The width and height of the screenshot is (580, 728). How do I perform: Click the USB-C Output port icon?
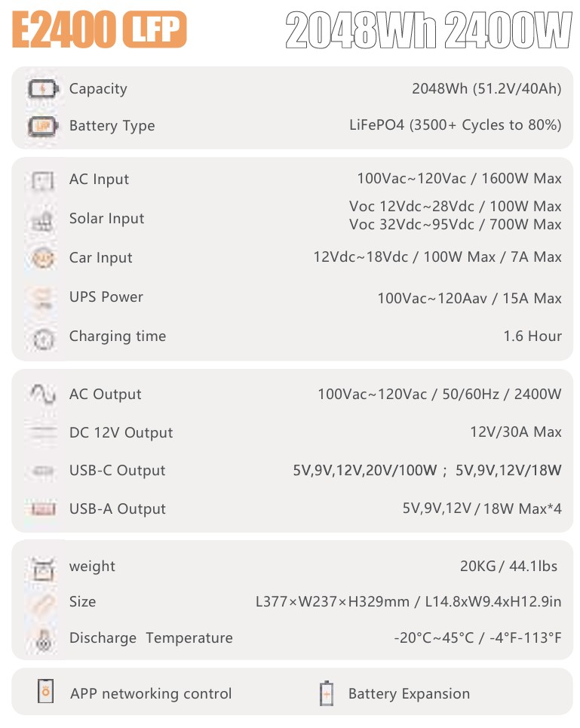[43, 472]
